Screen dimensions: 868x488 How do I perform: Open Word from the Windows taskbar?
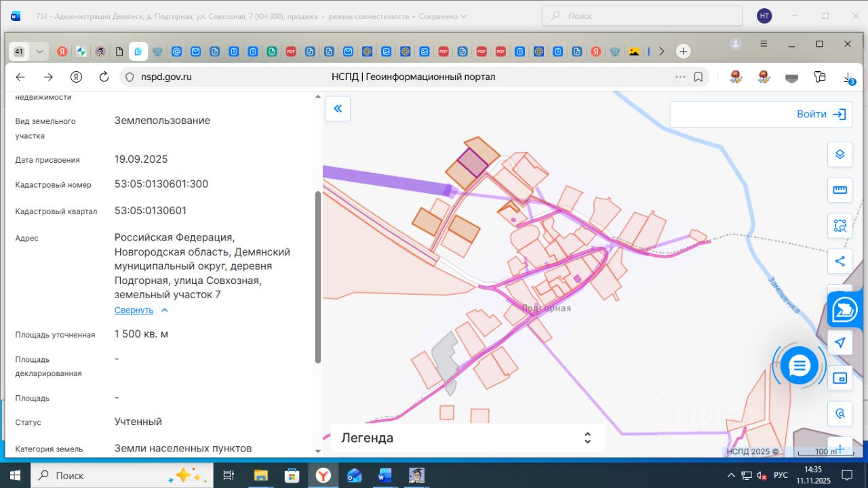(x=384, y=475)
